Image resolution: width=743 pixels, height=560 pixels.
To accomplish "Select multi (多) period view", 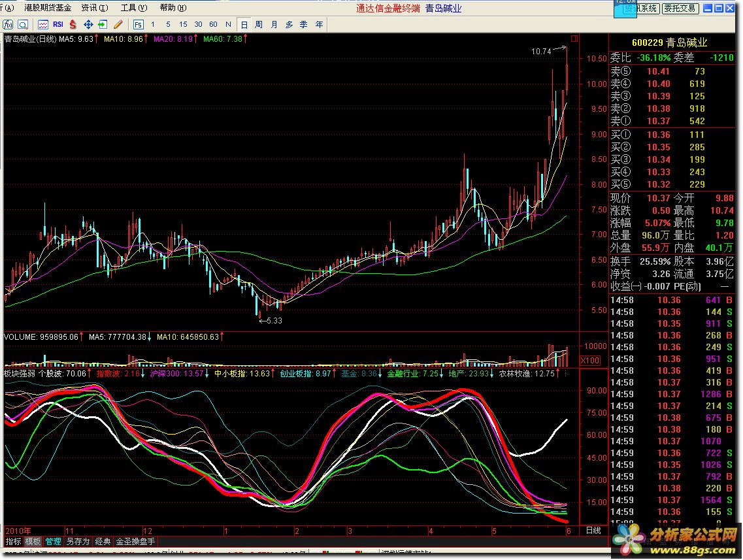I will (x=289, y=25).
